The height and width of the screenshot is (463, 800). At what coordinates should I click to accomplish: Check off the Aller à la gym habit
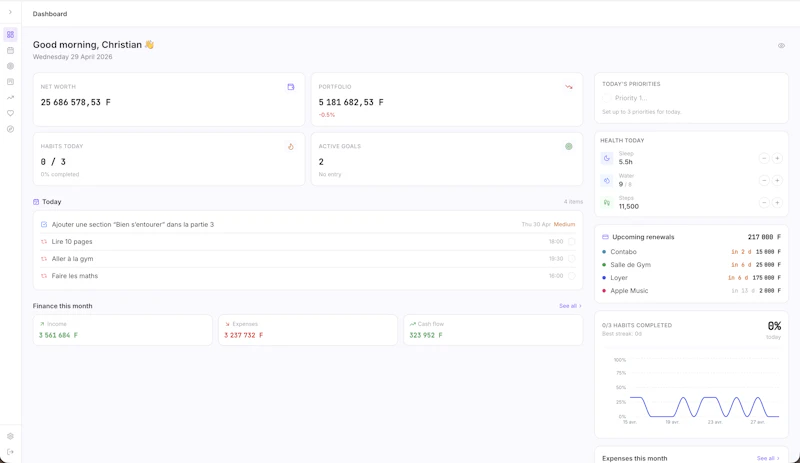571,259
